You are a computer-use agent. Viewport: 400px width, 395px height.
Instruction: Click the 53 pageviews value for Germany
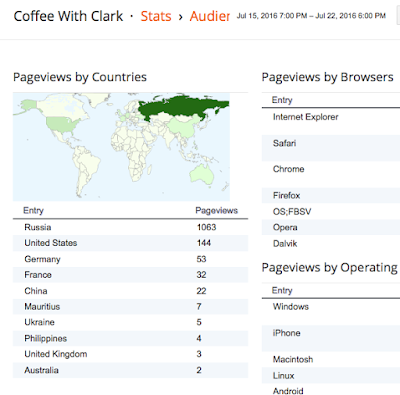pyautogui.click(x=201, y=259)
